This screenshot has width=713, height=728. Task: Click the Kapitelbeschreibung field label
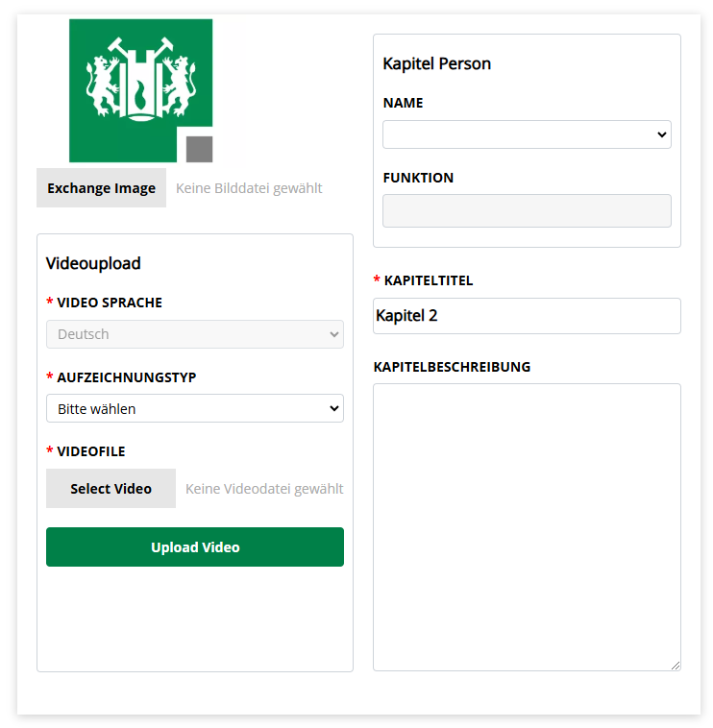[452, 367]
